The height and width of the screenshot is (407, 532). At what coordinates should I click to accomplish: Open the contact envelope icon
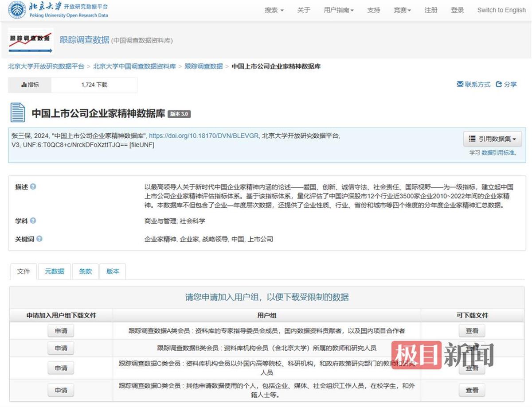click(460, 84)
